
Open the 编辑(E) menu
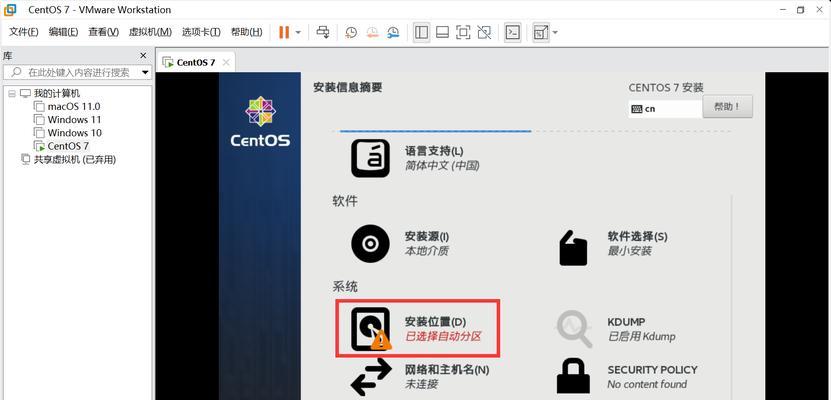64,32
